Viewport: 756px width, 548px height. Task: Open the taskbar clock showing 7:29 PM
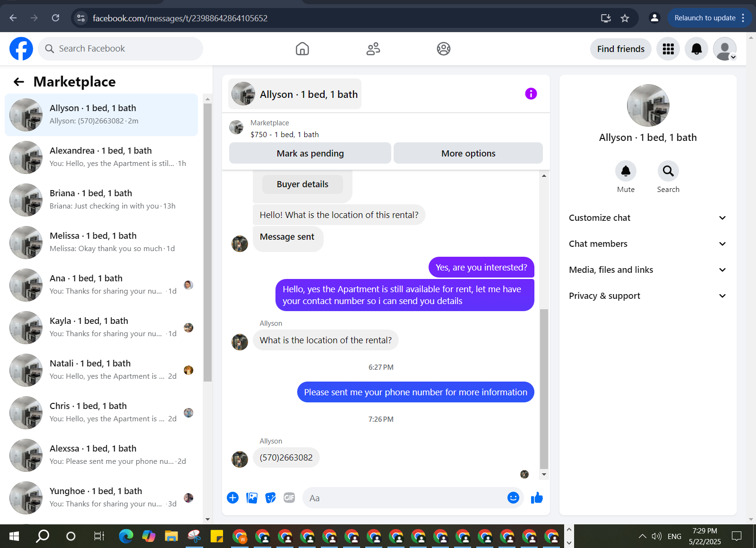[704, 536]
